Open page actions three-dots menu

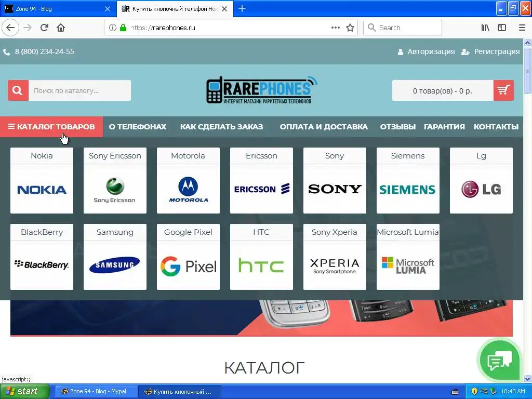335,28
